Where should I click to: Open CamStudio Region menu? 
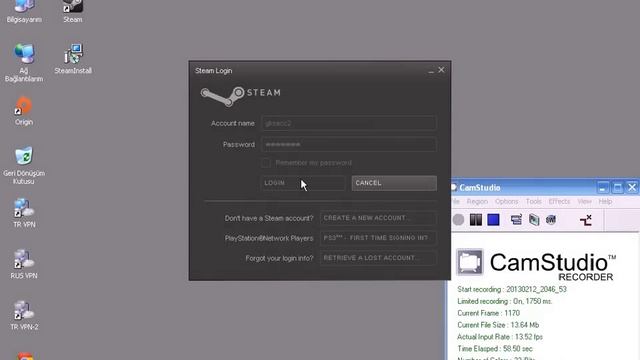point(477,202)
